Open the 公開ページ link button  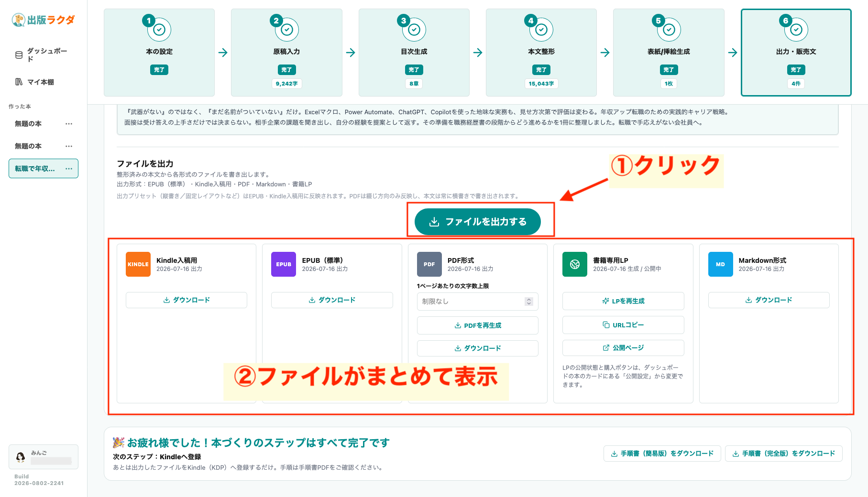(x=623, y=348)
